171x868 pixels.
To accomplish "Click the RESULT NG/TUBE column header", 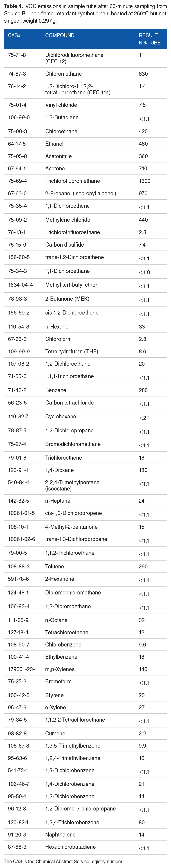I will [149, 39].
